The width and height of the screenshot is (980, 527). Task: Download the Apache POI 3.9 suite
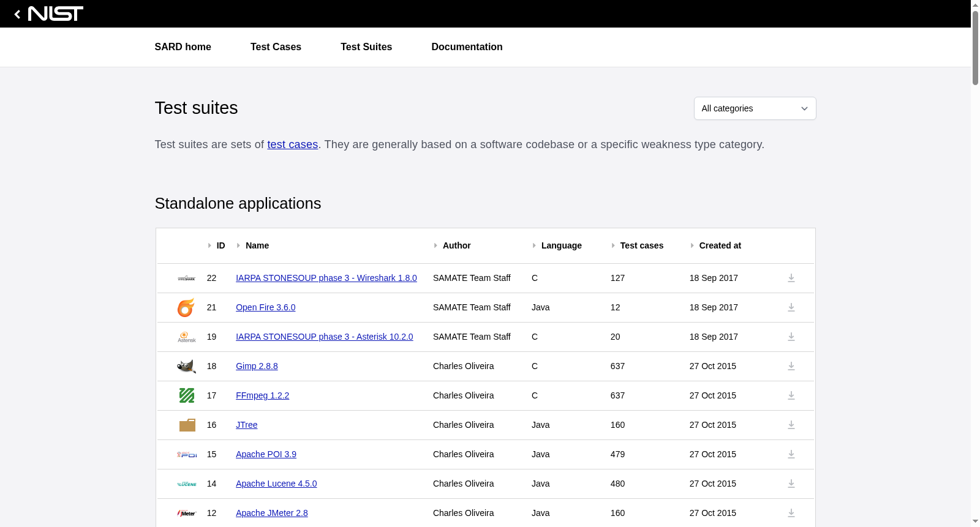pyautogui.click(x=791, y=454)
